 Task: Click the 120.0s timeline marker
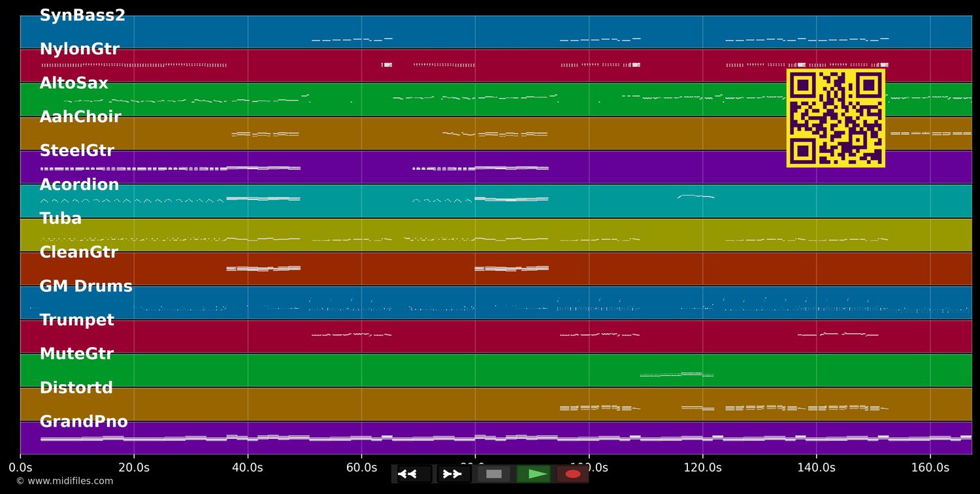702,468
